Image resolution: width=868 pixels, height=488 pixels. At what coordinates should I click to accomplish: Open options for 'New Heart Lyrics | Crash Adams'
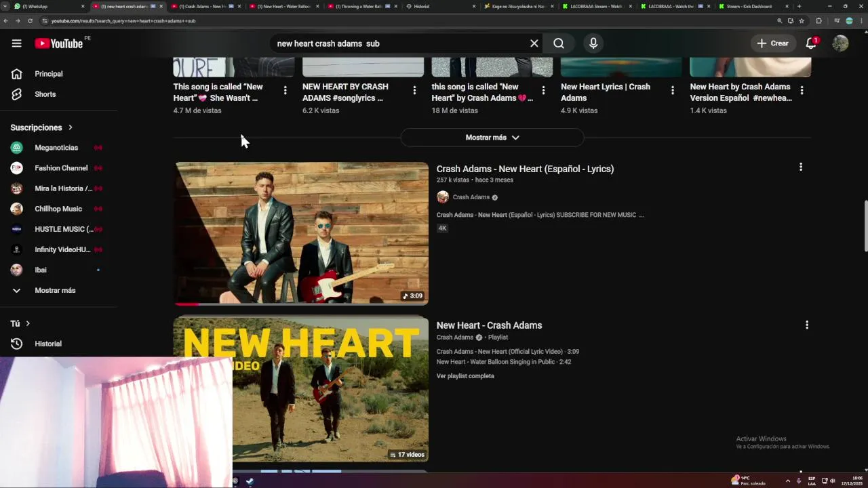[x=673, y=90]
